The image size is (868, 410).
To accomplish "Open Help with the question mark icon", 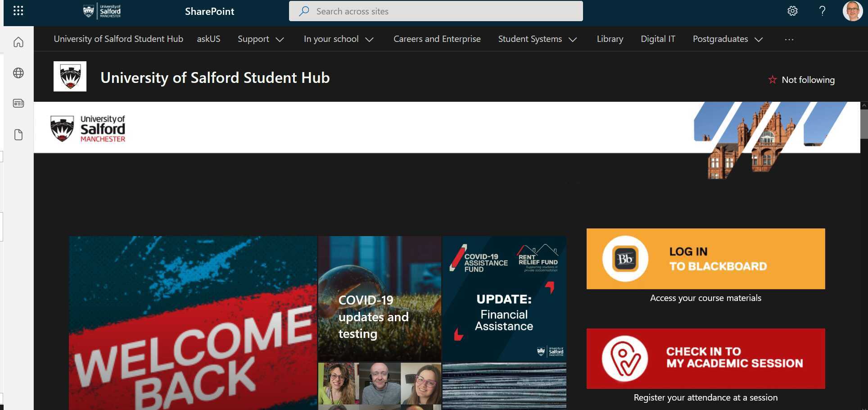I will point(822,11).
